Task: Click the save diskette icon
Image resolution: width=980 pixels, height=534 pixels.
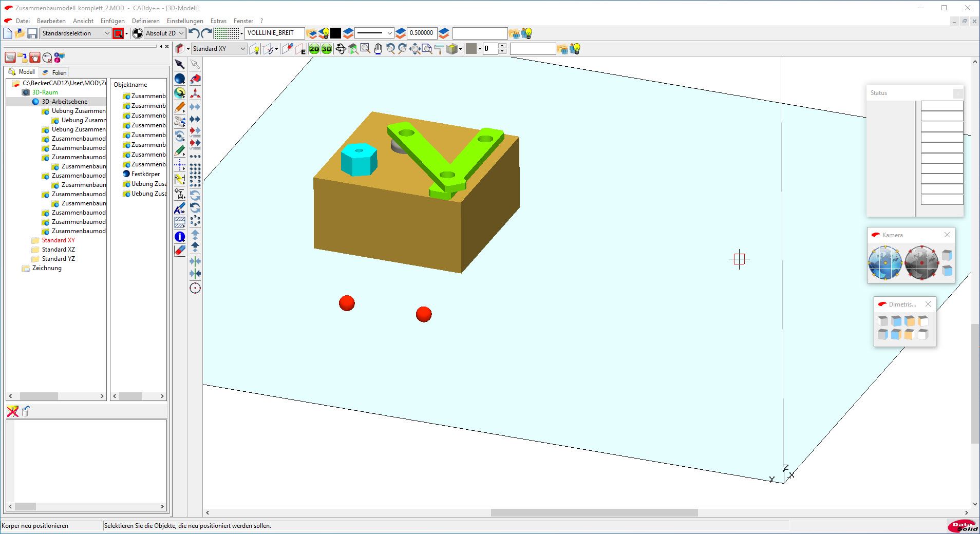Action: click(x=32, y=33)
